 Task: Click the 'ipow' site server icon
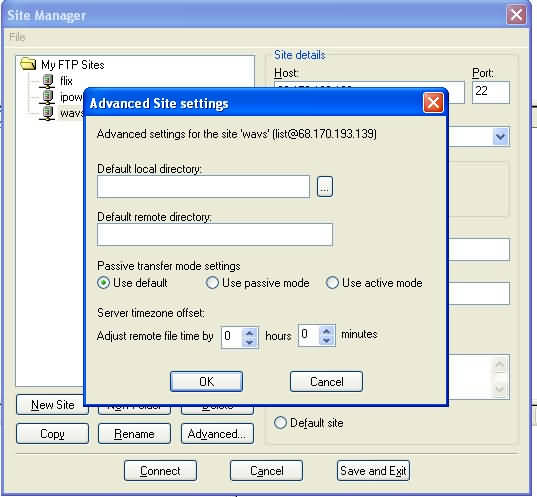[x=48, y=97]
